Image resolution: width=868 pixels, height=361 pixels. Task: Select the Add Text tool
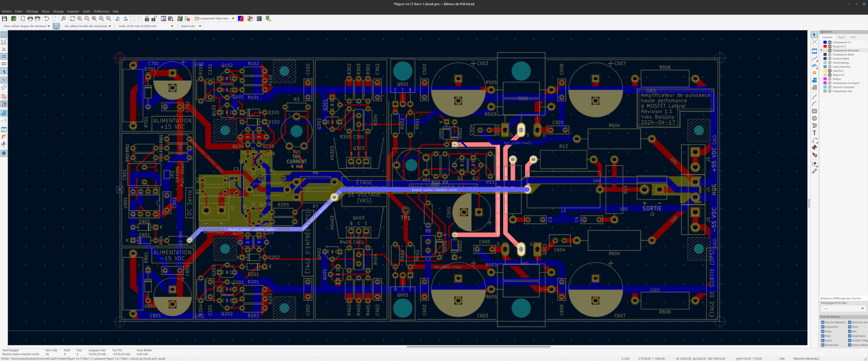click(814, 133)
